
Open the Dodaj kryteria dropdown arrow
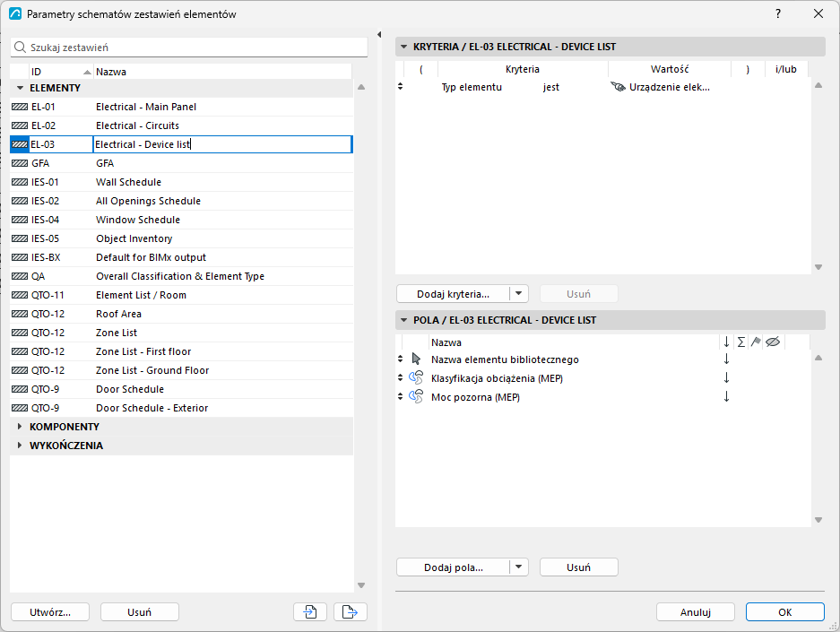(x=518, y=293)
